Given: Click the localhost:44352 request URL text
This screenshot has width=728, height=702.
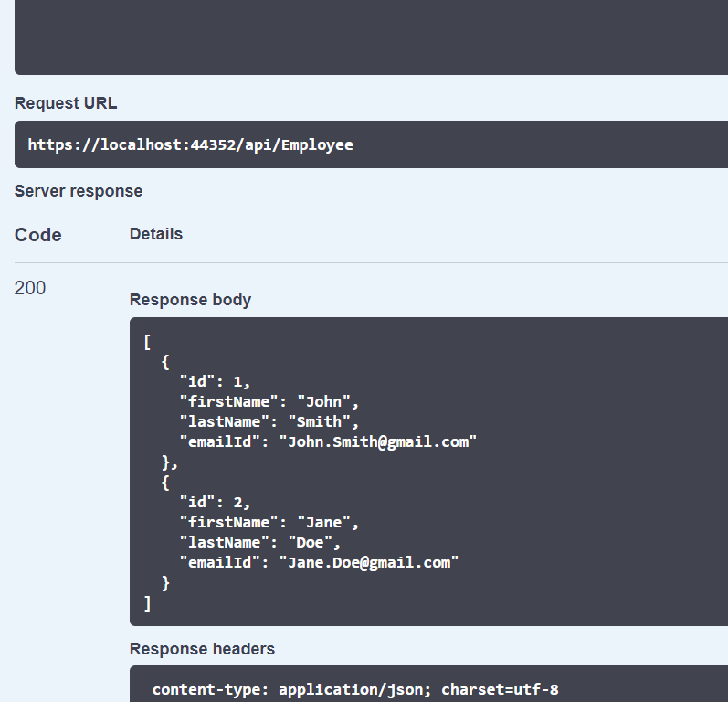Looking at the screenshot, I should pos(190,144).
